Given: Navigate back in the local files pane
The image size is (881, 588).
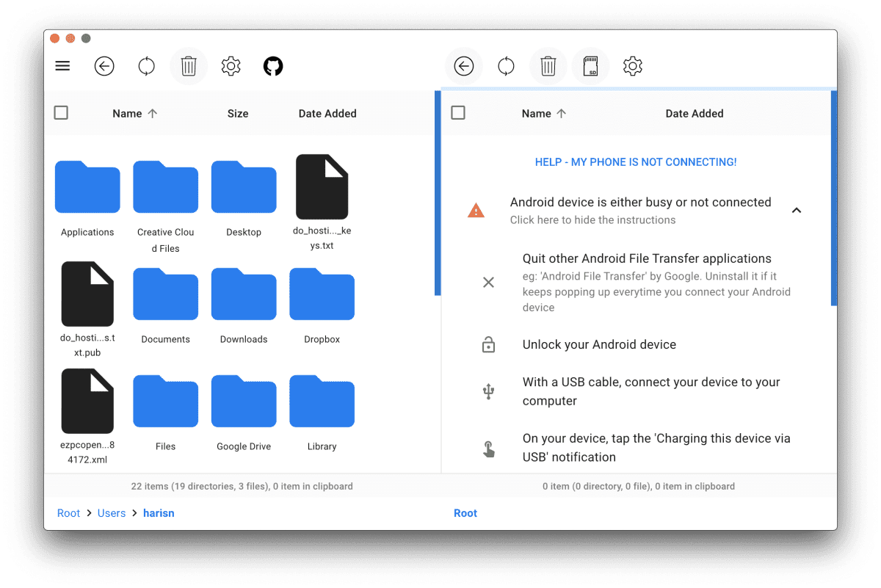Looking at the screenshot, I should click(104, 65).
